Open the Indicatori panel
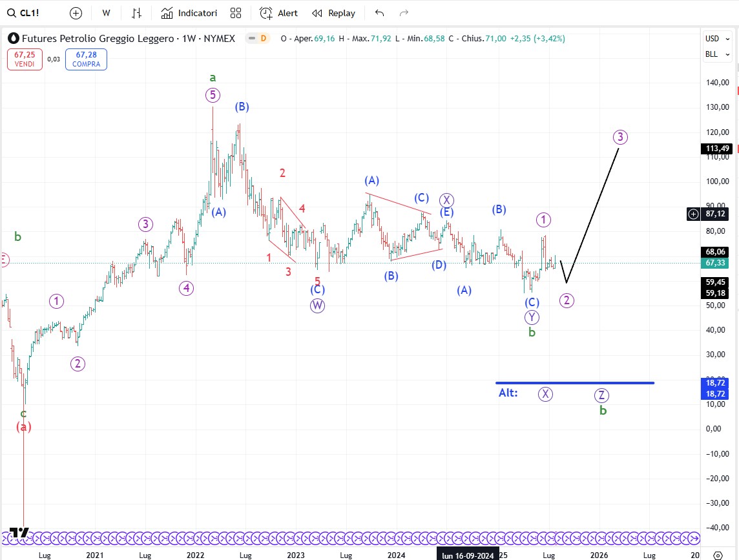The width and height of the screenshot is (739, 560). [x=189, y=13]
